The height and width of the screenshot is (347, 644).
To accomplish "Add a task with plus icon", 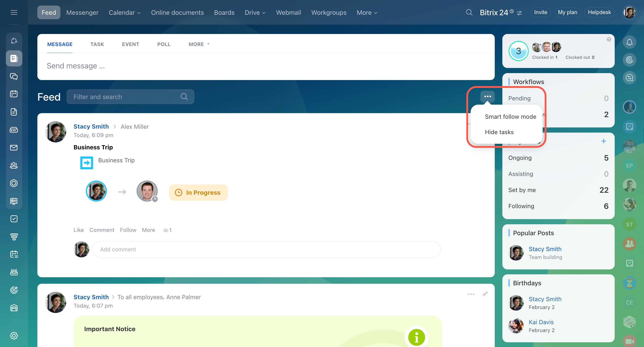I will tap(603, 141).
